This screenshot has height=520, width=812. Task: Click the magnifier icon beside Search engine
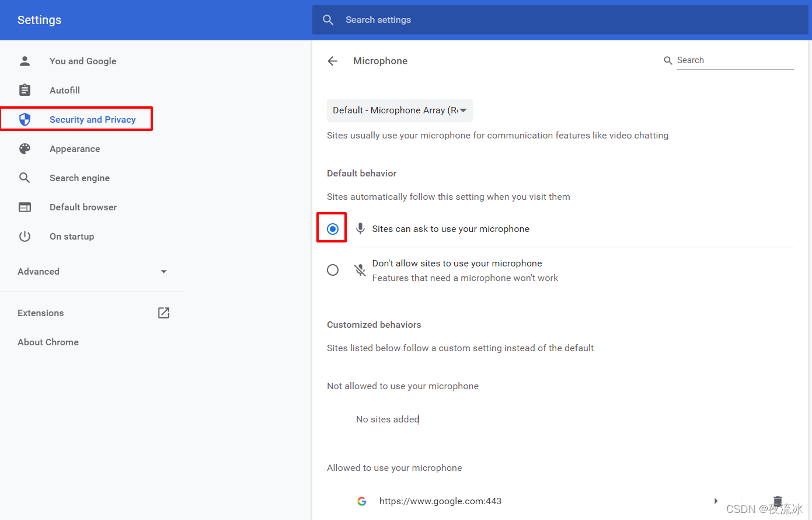click(x=25, y=178)
